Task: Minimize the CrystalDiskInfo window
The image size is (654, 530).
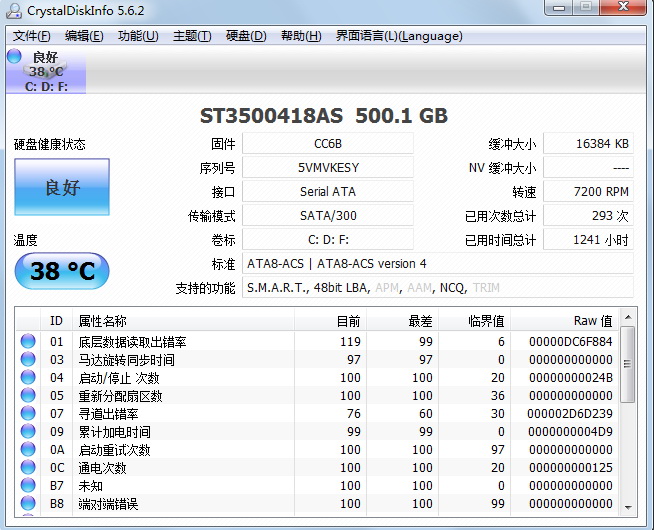Action: pos(559,7)
